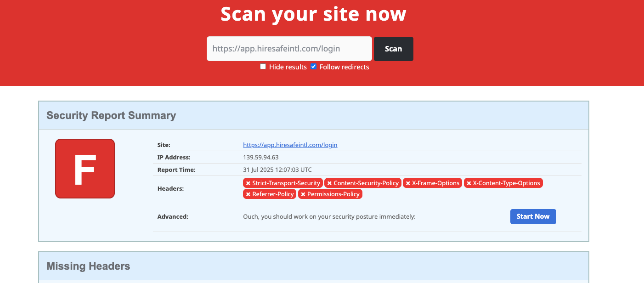Click the red F grade badge
Screen dimensions: 644x283
(85, 169)
